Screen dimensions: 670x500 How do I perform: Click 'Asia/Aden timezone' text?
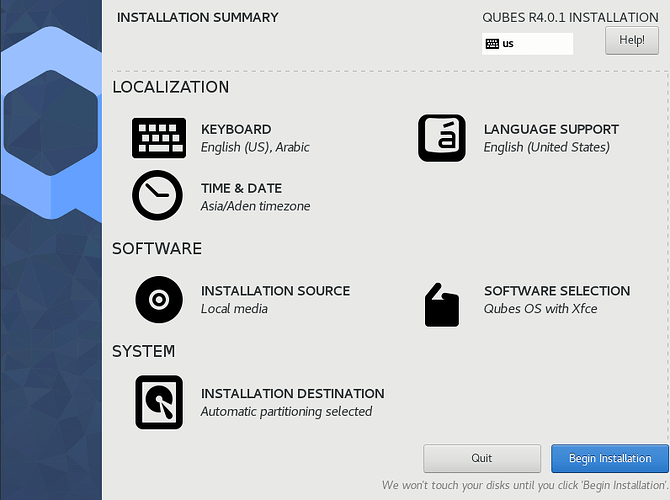[x=256, y=206]
